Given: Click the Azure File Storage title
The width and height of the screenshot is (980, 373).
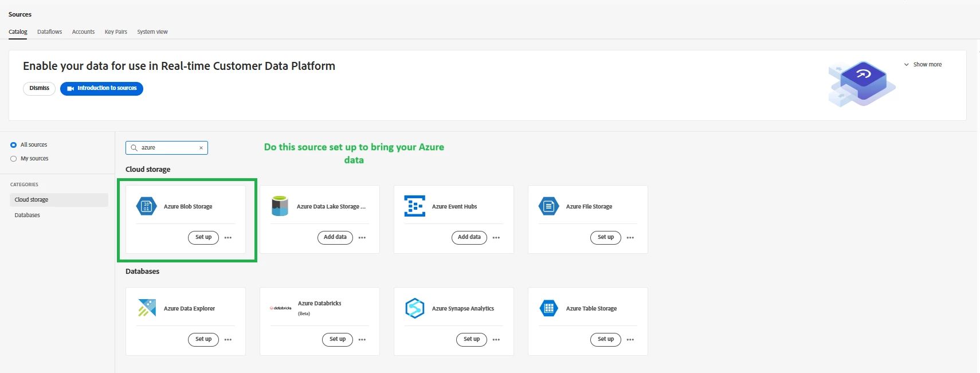Looking at the screenshot, I should 589,207.
